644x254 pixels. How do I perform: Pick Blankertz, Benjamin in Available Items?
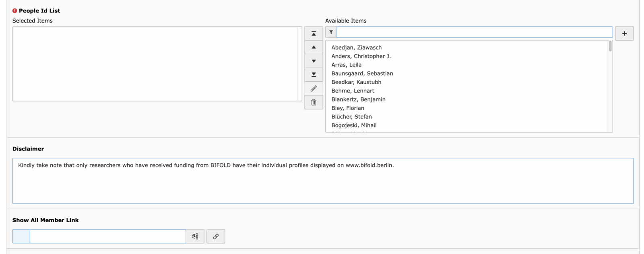(358, 99)
